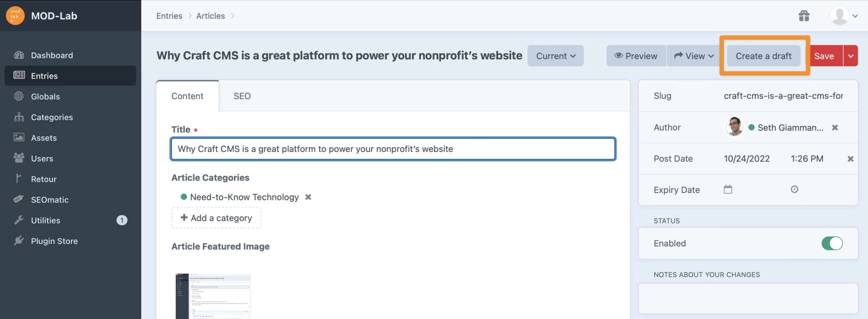Image resolution: width=868 pixels, height=319 pixels.
Task: Expand the Save options arrow
Action: tap(851, 56)
